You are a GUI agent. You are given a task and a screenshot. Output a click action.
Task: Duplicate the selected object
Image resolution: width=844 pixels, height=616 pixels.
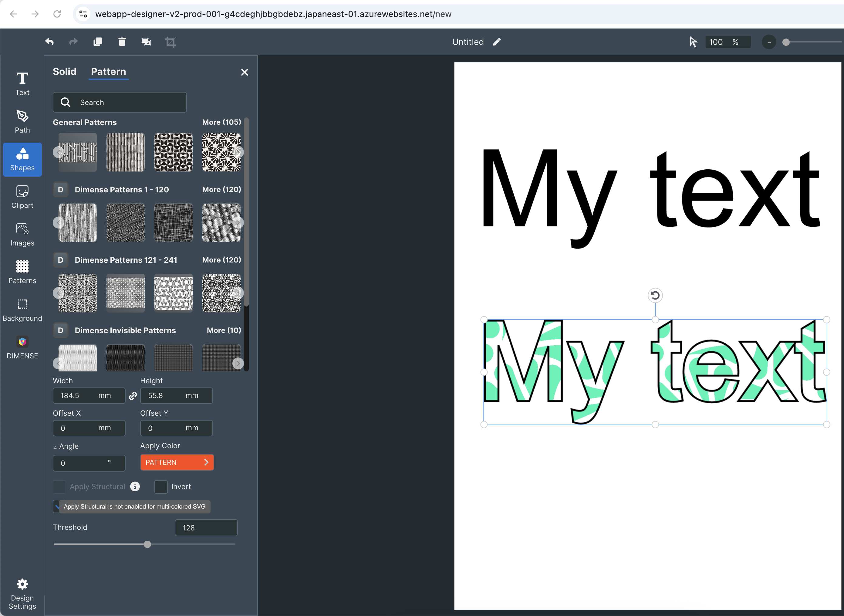(98, 42)
